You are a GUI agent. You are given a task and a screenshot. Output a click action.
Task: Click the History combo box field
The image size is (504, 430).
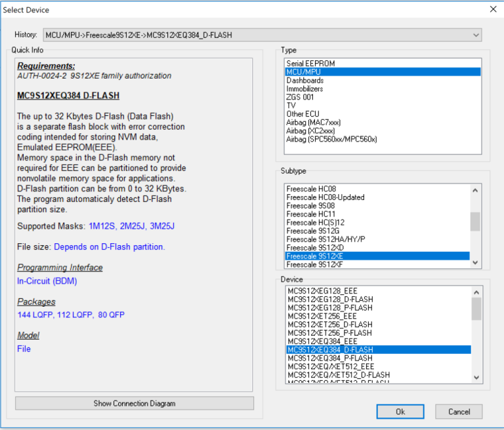262,35
